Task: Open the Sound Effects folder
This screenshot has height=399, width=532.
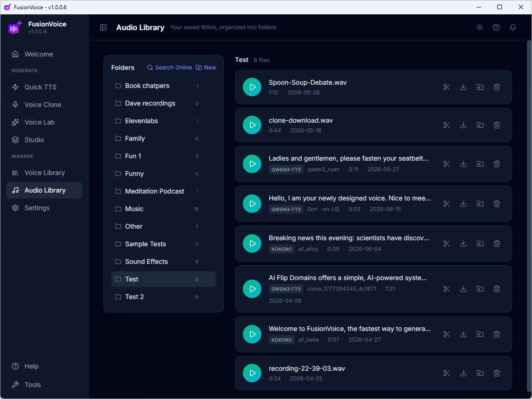Action: [164, 262]
